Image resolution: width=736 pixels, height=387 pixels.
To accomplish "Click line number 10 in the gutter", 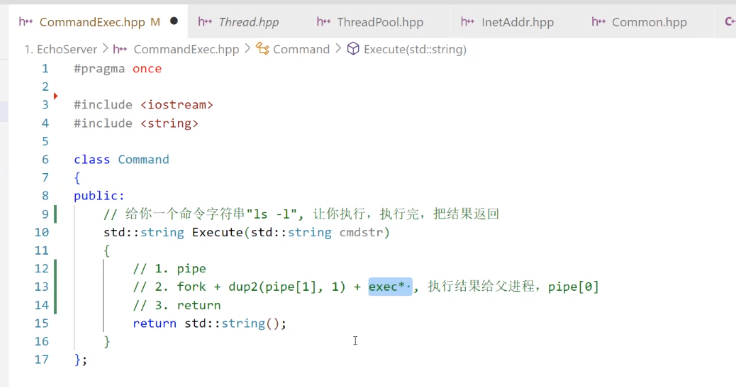I will click(x=41, y=232).
